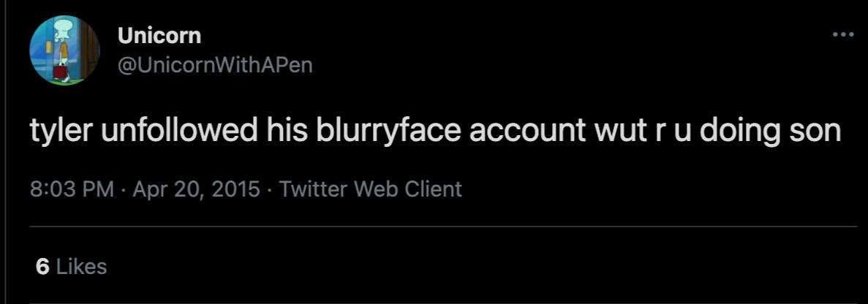868x304 pixels.
Task: Click the divider line below Likes
Action: 443,300
